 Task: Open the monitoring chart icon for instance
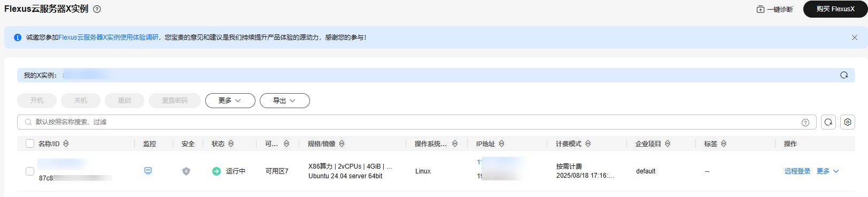tap(148, 171)
